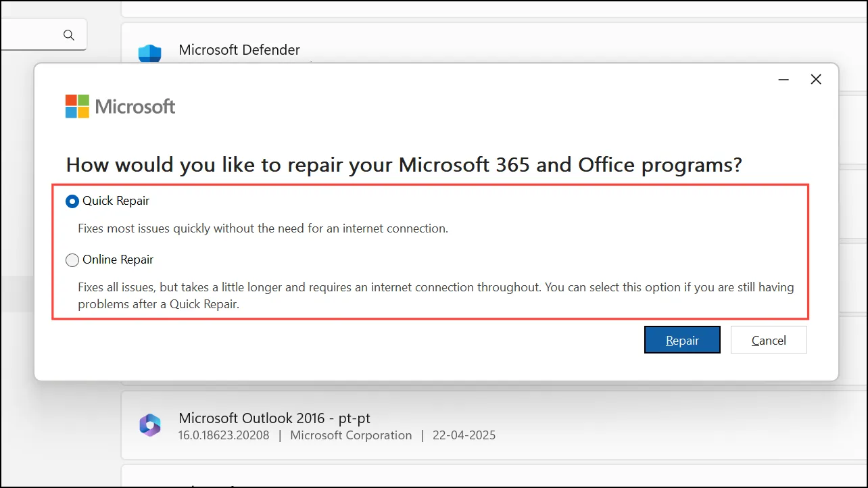The height and width of the screenshot is (488, 868).
Task: Click the Microsoft wordmark text in dialog
Action: pos(135,107)
